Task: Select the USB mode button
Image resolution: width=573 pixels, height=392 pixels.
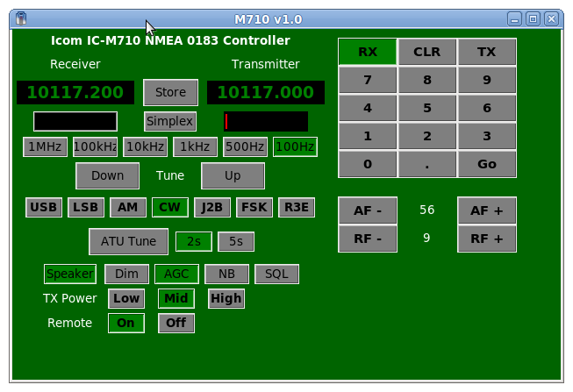Action: click(44, 208)
